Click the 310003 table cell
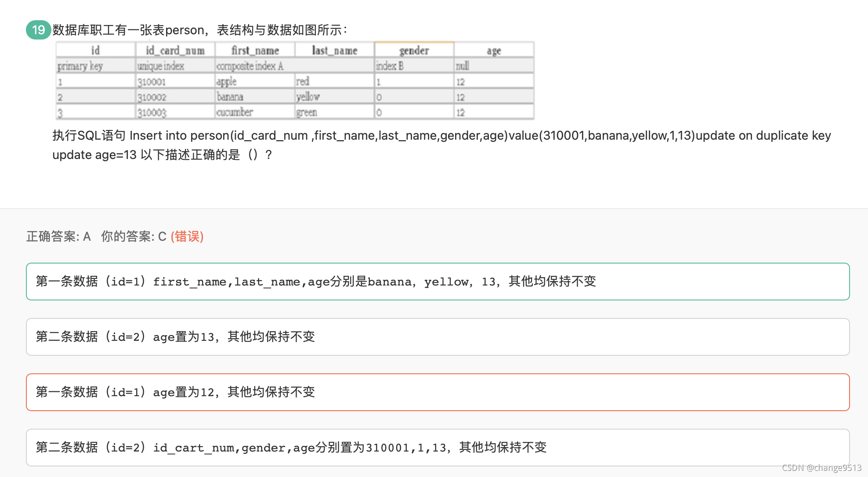Viewport: 868px width, 477px height. [x=175, y=112]
